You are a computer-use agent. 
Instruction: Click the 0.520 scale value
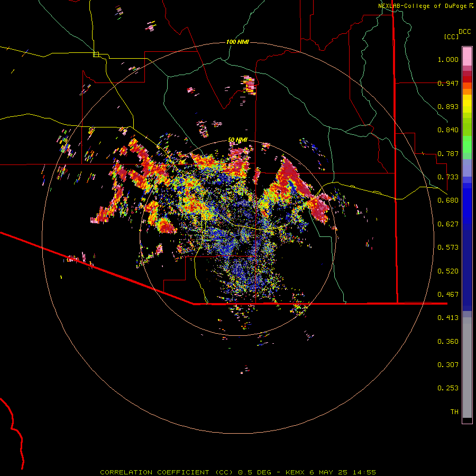coord(448,271)
